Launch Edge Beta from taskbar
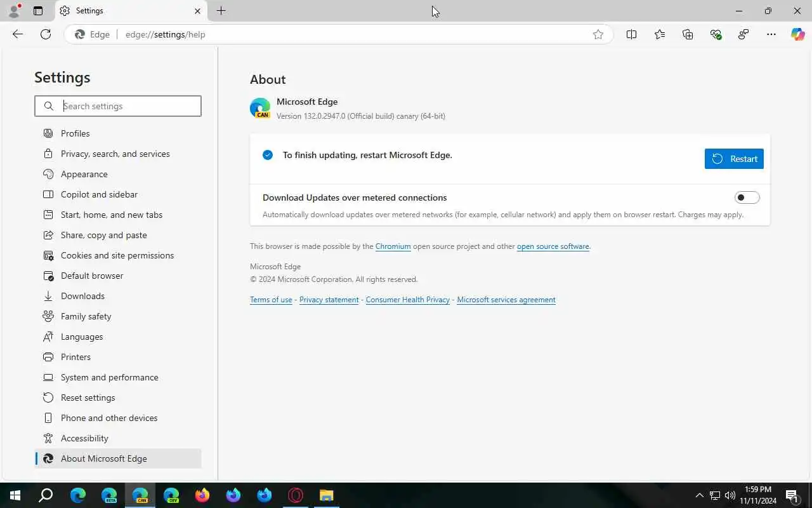812x508 pixels. (109, 495)
